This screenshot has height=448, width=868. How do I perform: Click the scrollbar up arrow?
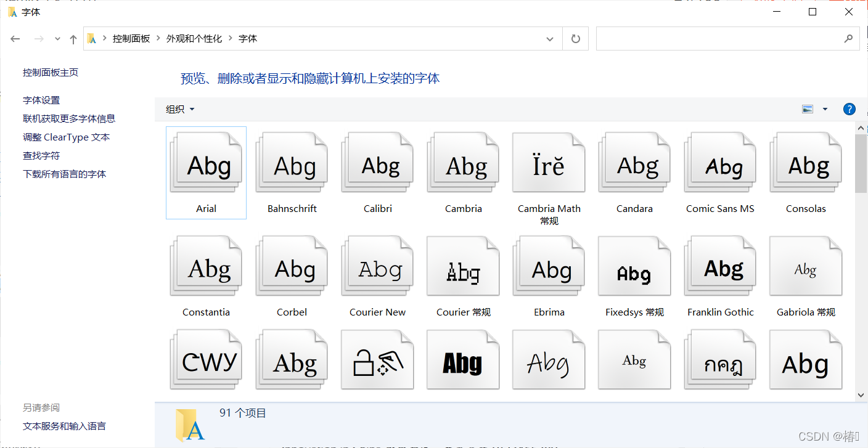click(861, 128)
